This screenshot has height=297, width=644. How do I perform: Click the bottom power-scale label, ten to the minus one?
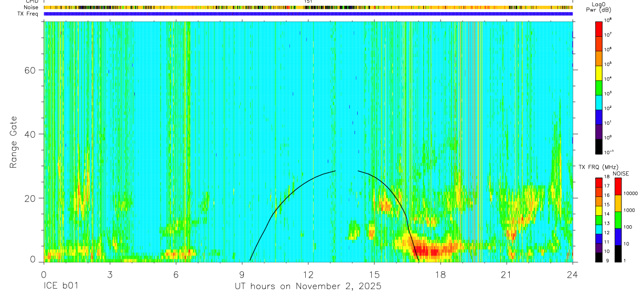click(609, 152)
